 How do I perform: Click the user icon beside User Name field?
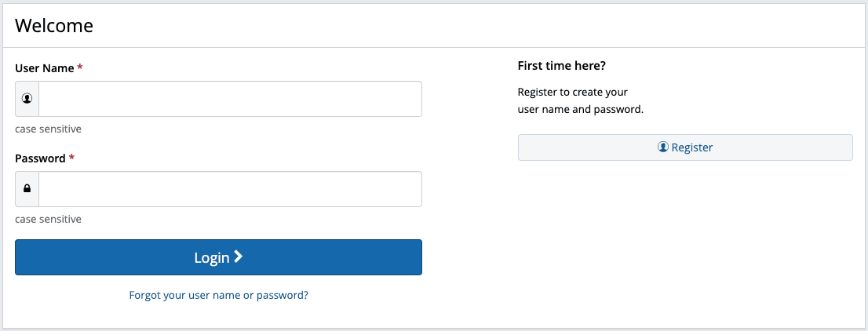coord(27,99)
